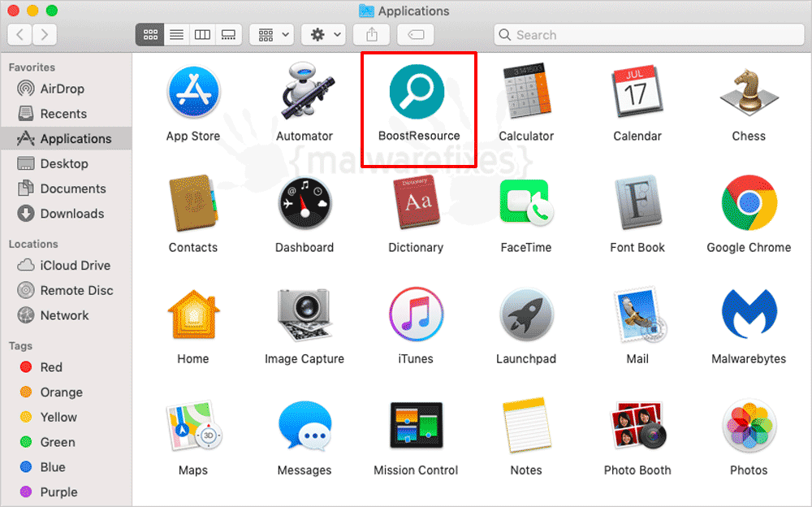Screen dimensions: 812x507
Task: Switch to list view
Action: pyautogui.click(x=176, y=35)
